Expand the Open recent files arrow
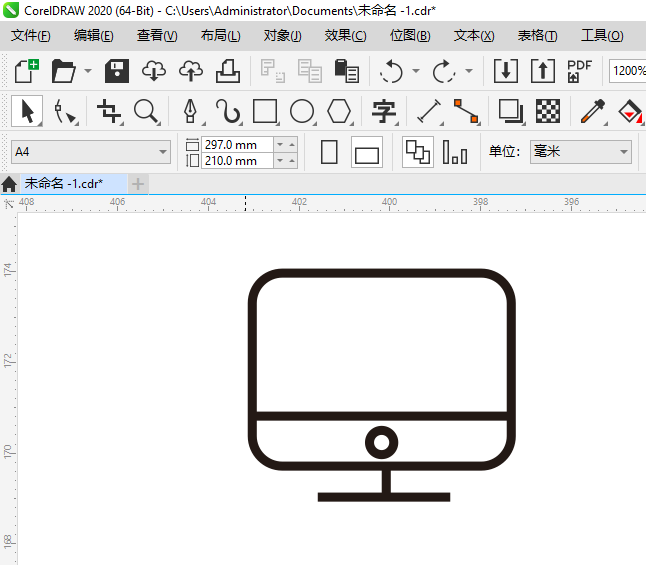Viewport: 646px width, 565px height. coord(88,71)
